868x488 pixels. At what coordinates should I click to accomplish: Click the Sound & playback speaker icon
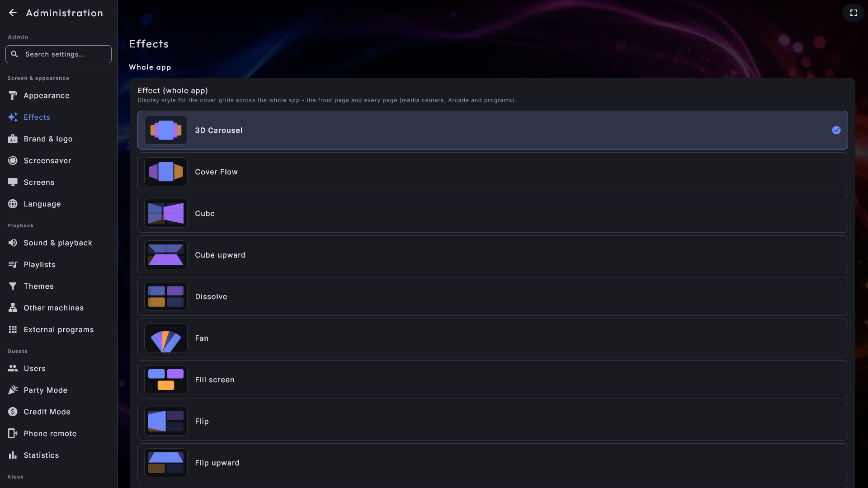13,243
